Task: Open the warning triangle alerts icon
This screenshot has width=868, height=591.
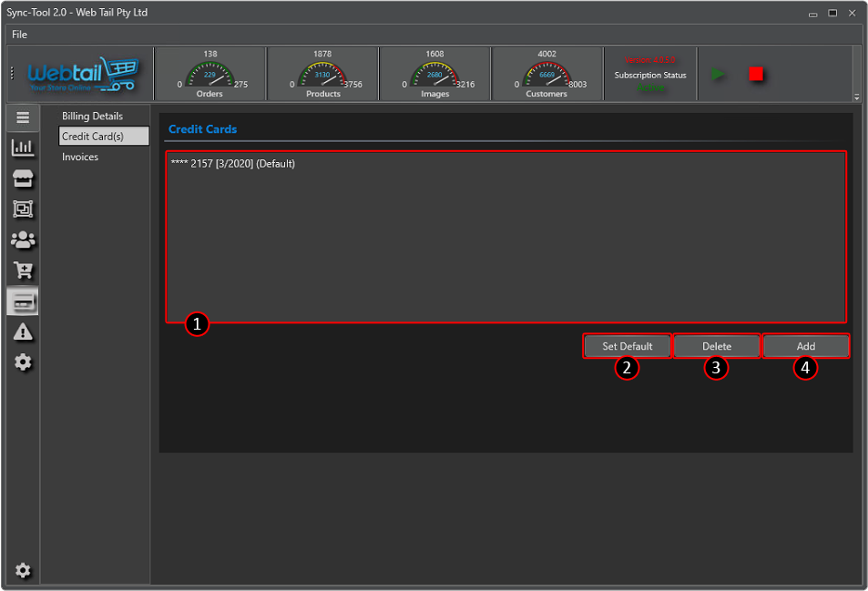Action: tap(23, 332)
